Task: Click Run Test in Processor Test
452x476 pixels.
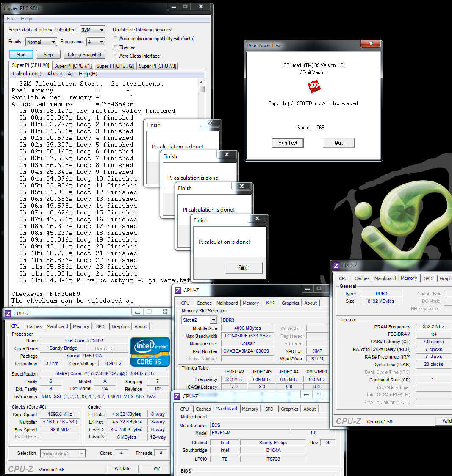Action: click(x=288, y=143)
